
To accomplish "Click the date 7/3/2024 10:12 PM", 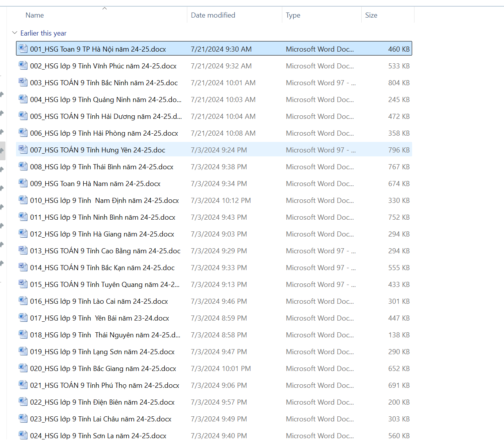I will tap(221, 201).
